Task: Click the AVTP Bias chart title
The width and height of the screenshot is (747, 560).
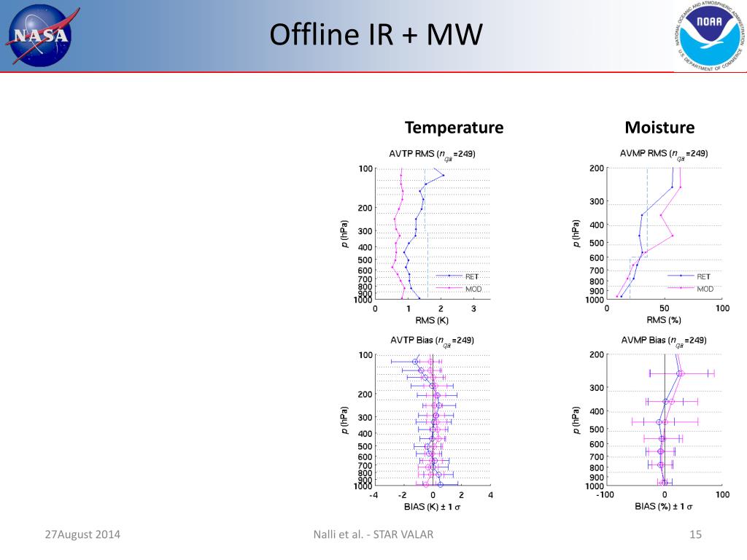Action: tap(432, 341)
